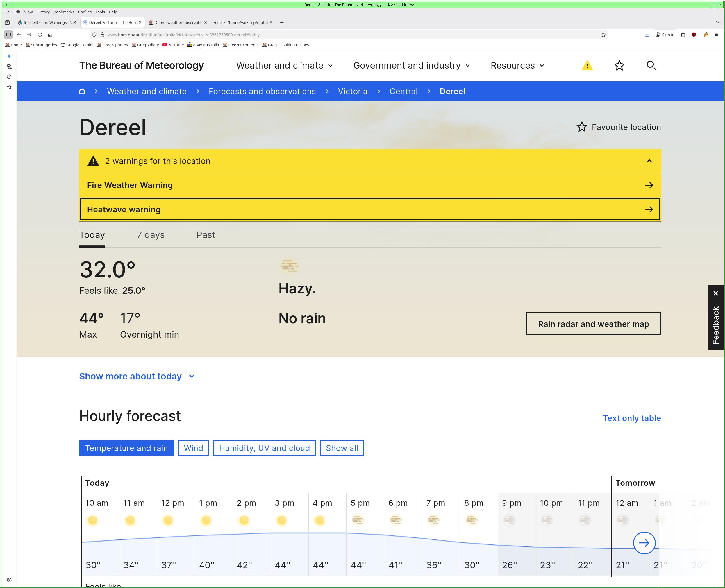This screenshot has width=725, height=588.
Task: Collapse the 2 warnings banner chevron
Action: coord(649,161)
